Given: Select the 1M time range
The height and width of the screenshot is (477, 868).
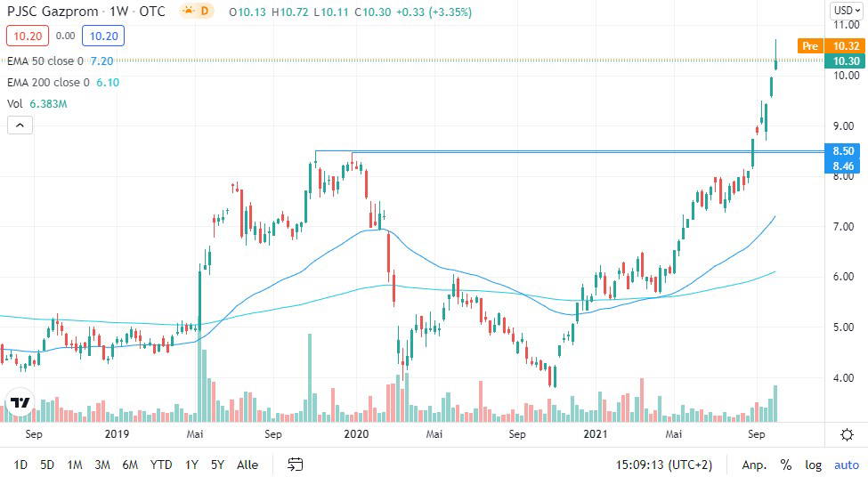Looking at the screenshot, I should tap(74, 465).
